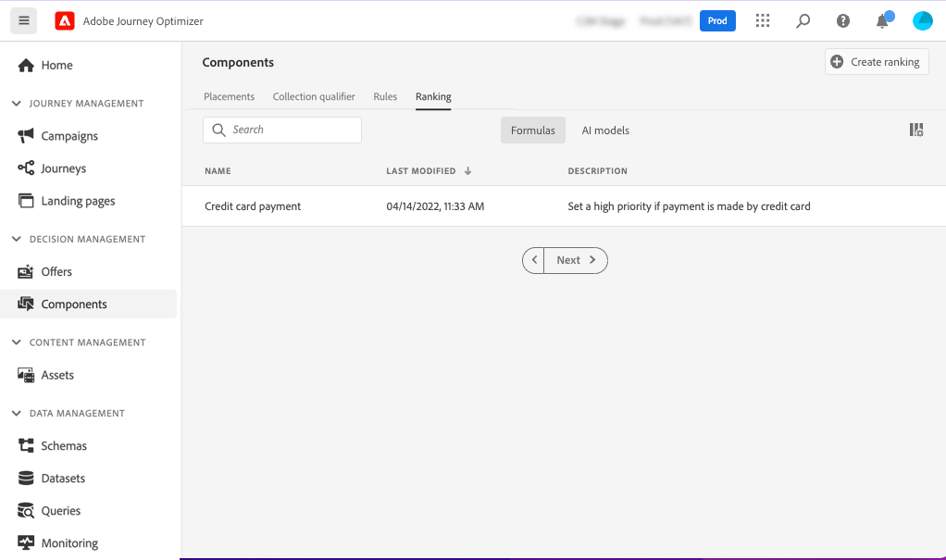Switch to the AI models view

point(604,130)
